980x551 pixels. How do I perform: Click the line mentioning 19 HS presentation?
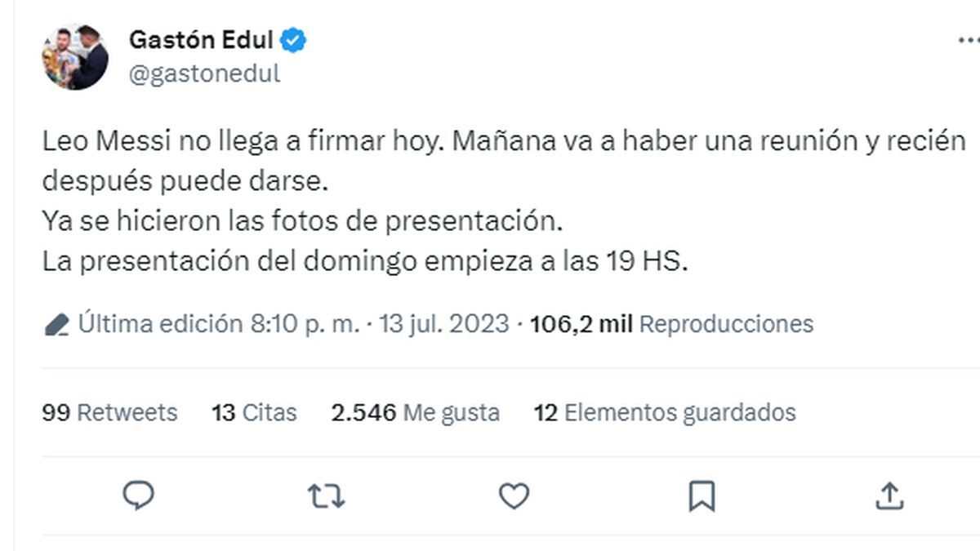[x=365, y=261]
